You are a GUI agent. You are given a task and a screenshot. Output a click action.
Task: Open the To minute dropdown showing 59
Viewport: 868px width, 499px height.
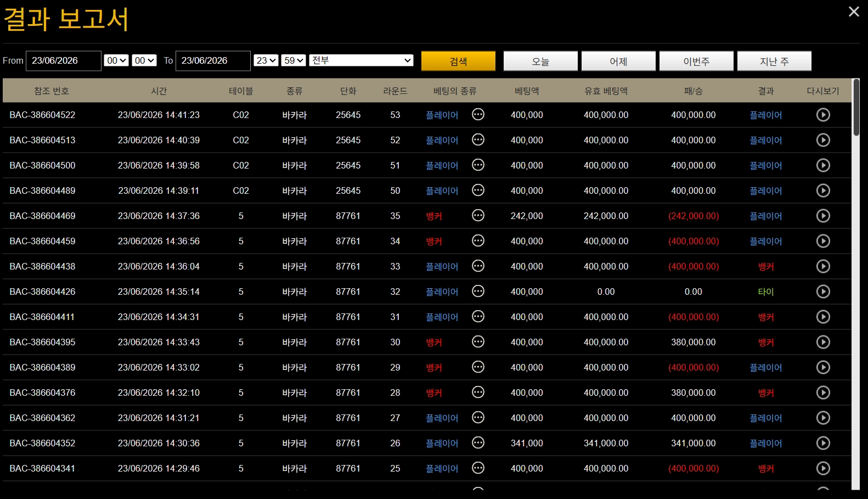click(294, 60)
